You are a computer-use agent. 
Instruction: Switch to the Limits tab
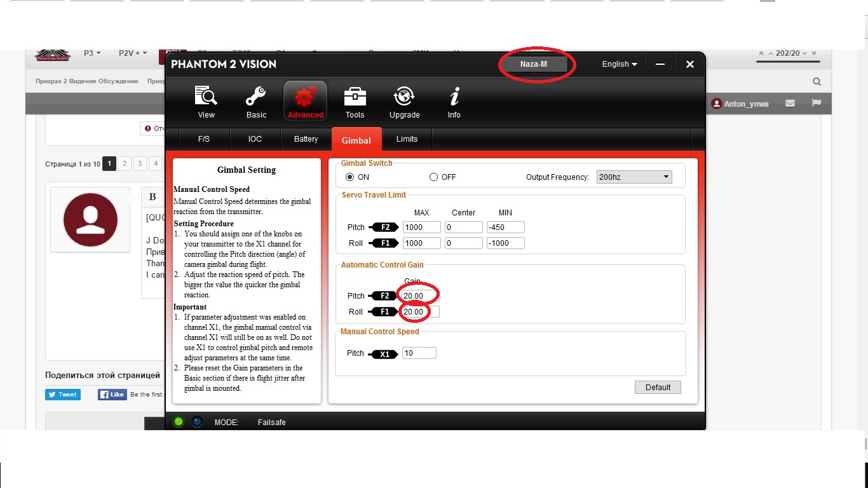tap(407, 139)
